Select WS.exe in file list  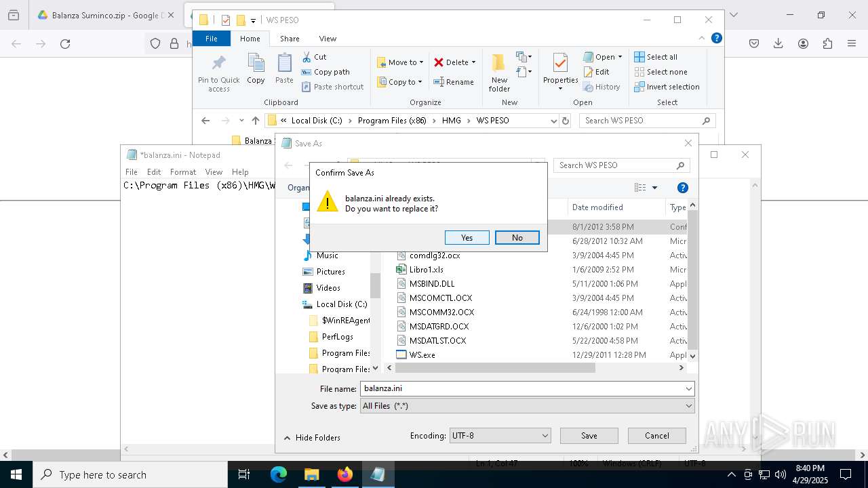[x=422, y=354]
